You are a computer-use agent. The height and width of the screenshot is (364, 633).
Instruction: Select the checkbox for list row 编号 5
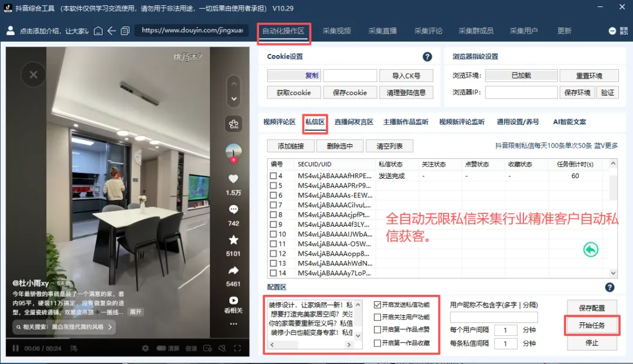274,185
